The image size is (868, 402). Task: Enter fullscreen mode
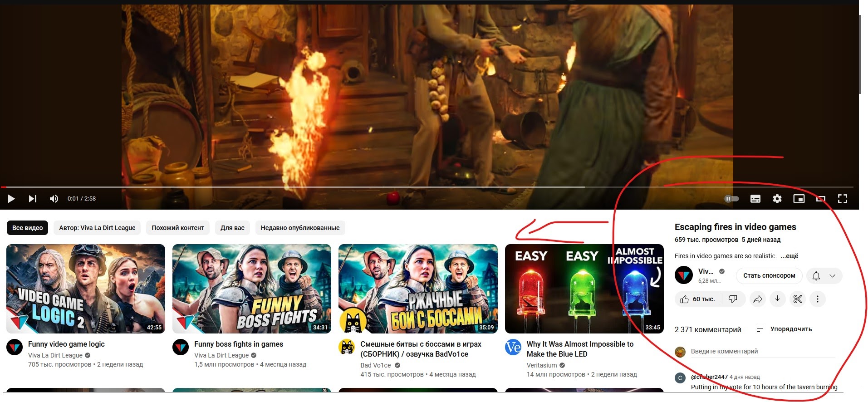(x=843, y=199)
